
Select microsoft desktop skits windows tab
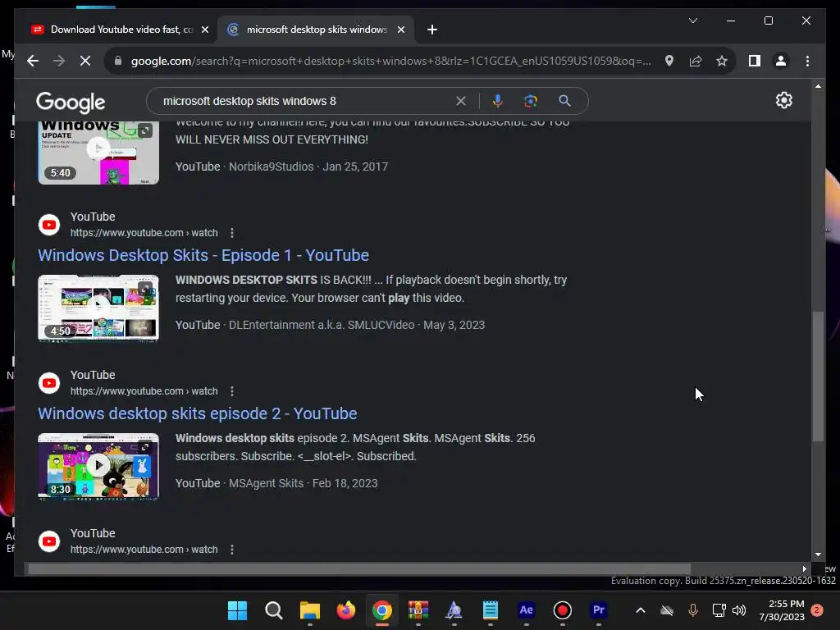316,30
